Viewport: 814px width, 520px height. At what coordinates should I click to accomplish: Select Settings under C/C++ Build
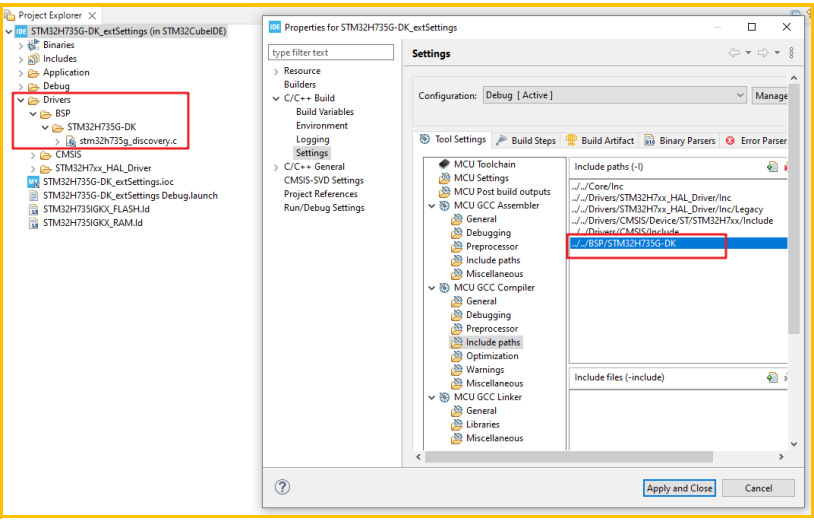pyautogui.click(x=312, y=153)
